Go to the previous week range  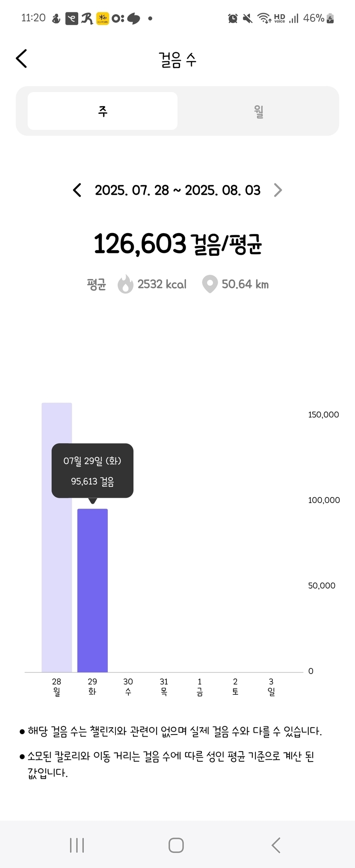click(77, 190)
